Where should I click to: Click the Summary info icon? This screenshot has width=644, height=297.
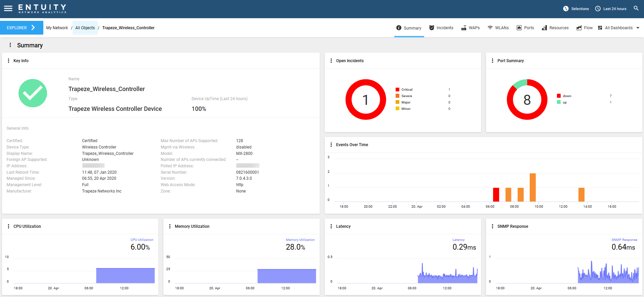coord(399,28)
